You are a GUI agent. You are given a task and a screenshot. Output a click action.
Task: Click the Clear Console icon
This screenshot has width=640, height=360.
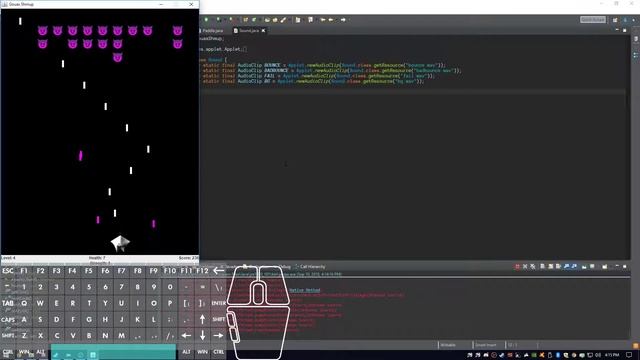[542, 267]
